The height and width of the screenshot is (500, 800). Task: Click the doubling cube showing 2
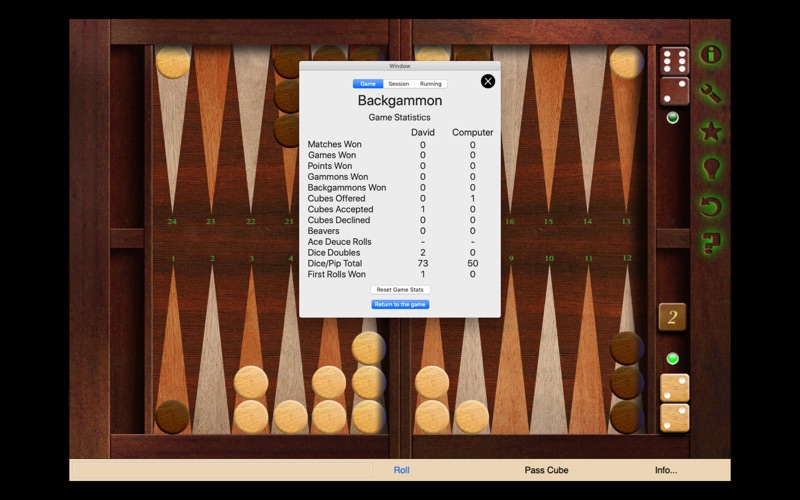point(672,317)
